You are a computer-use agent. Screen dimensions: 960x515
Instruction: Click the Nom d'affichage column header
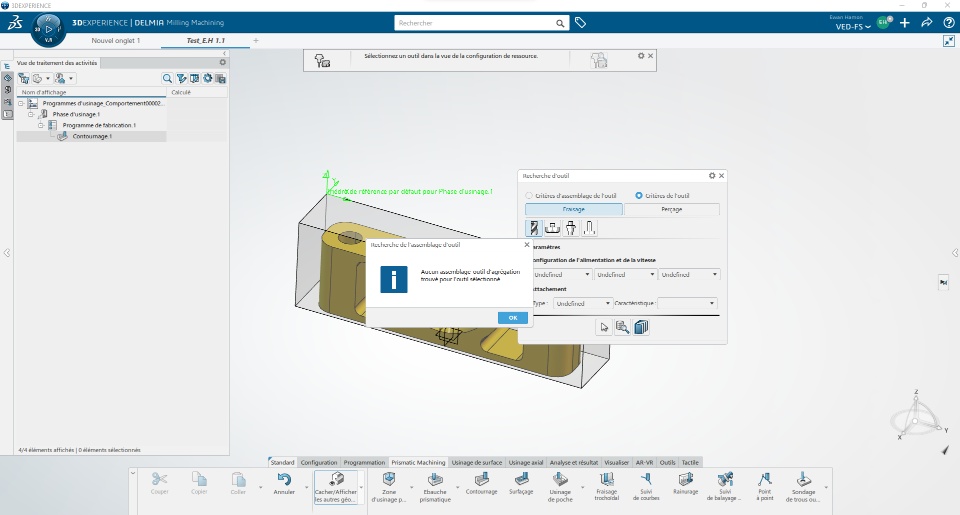[x=92, y=92]
